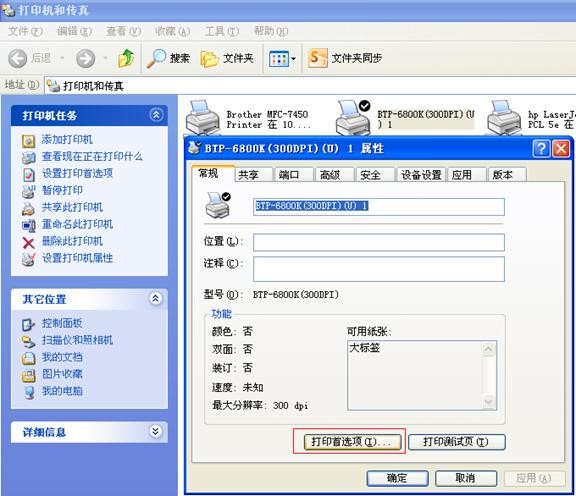This screenshot has width=576, height=496.
Task: Switch to the 共享 tab
Action: [x=254, y=175]
